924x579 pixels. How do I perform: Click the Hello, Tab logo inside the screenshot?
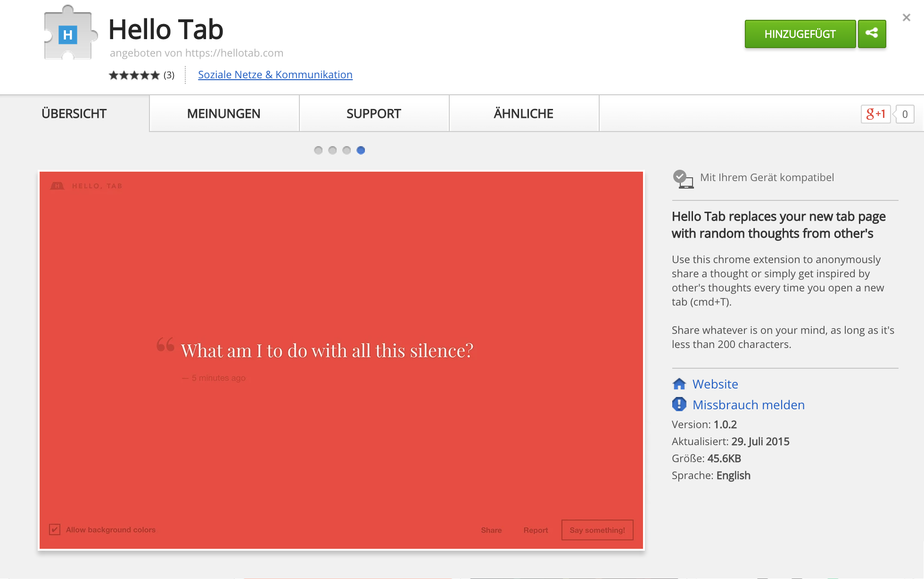(86, 185)
